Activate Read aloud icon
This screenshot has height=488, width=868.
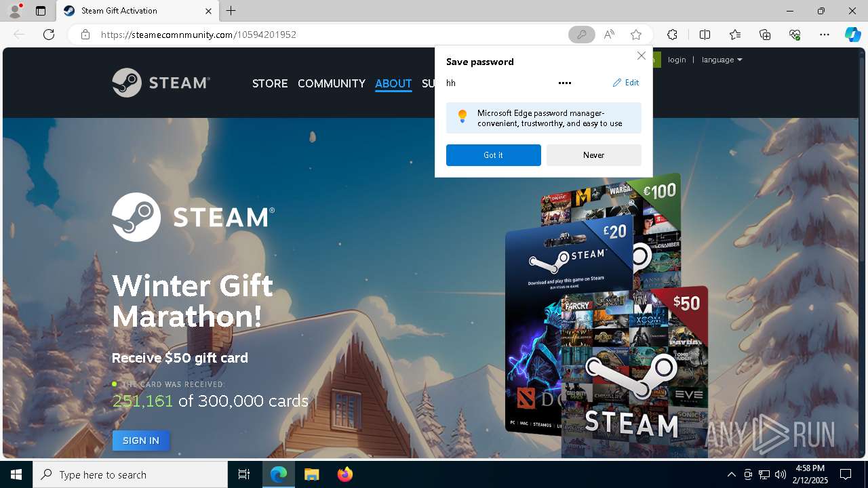pos(609,35)
